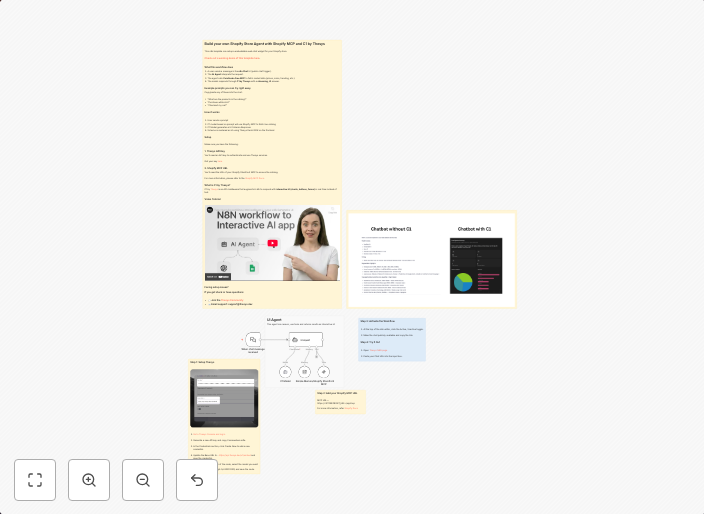Open the red link in the blue step note
Image resolution: width=704 pixels, height=514 pixels.
[x=378, y=350]
